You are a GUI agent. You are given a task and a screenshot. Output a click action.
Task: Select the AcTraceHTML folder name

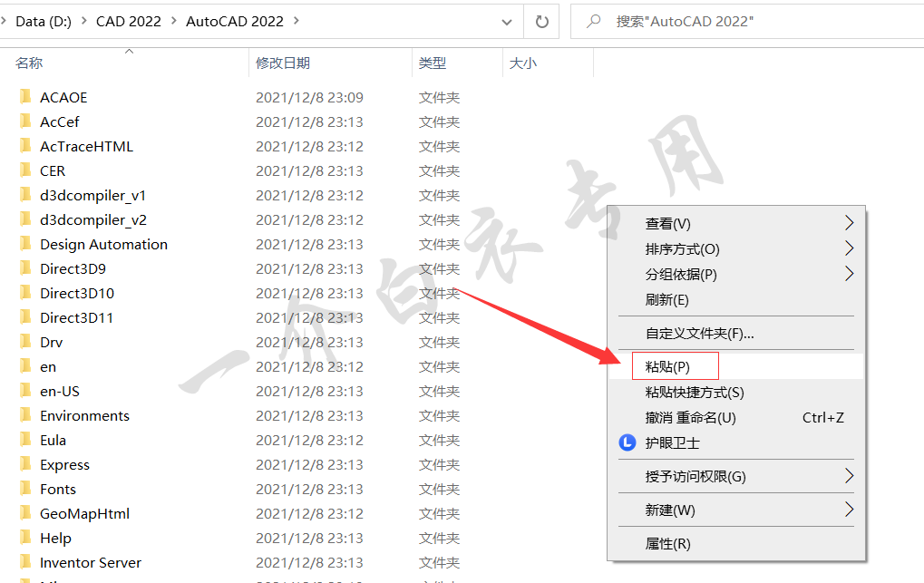87,146
